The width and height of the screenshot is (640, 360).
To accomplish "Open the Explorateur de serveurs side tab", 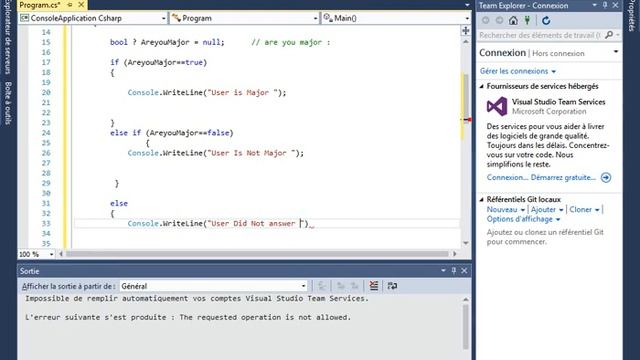I will 7,38.
